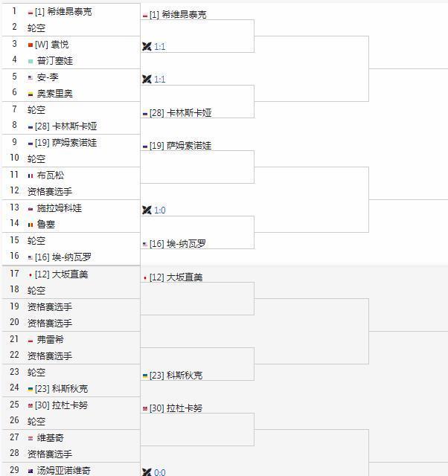This screenshot has width=448, height=476.
Task: Open second-round [28] 卡林斯卡娅 entry
Action: [x=180, y=113]
